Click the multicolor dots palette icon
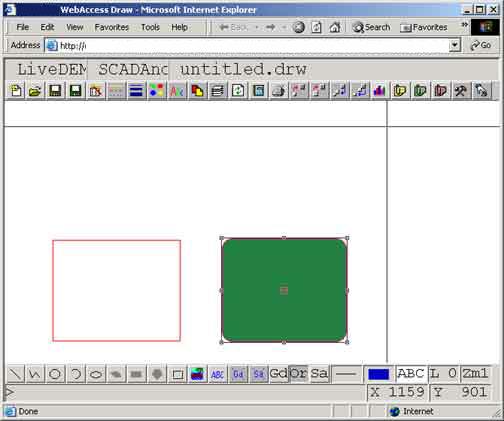The height and width of the screenshot is (421, 504). point(157,91)
